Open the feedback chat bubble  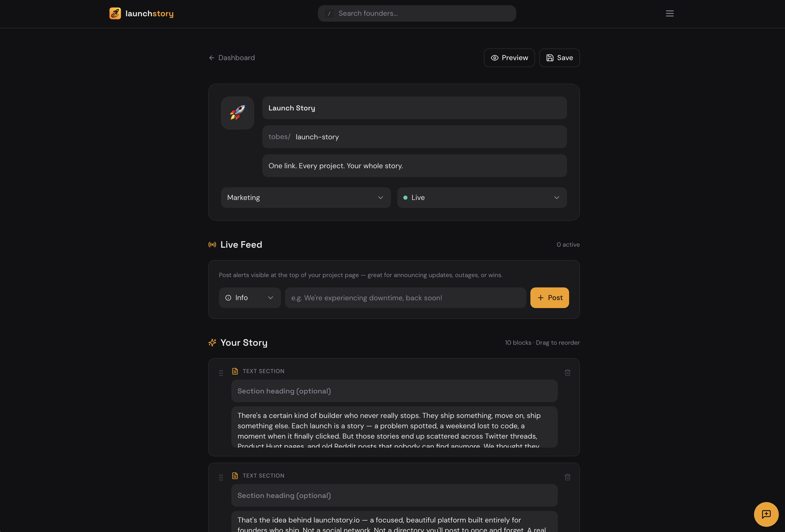pos(766,514)
